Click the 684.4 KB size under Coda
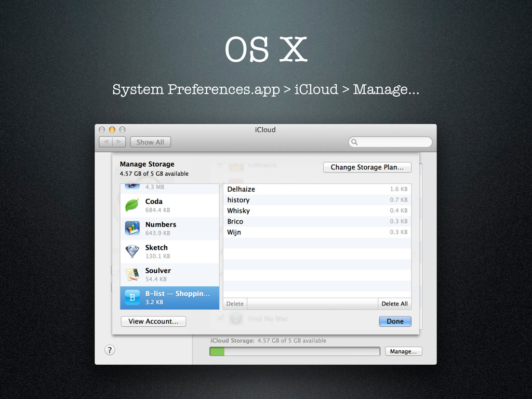 click(x=158, y=210)
